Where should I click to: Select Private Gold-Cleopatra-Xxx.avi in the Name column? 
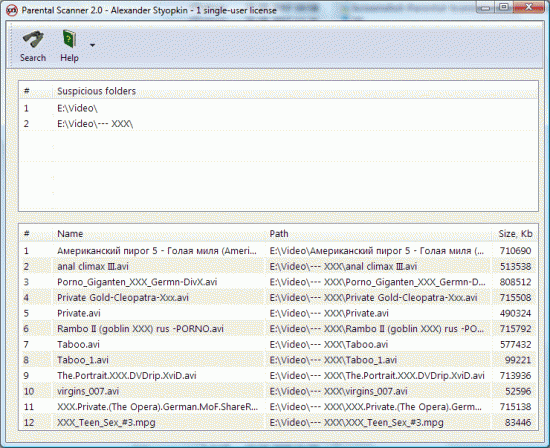(x=123, y=297)
